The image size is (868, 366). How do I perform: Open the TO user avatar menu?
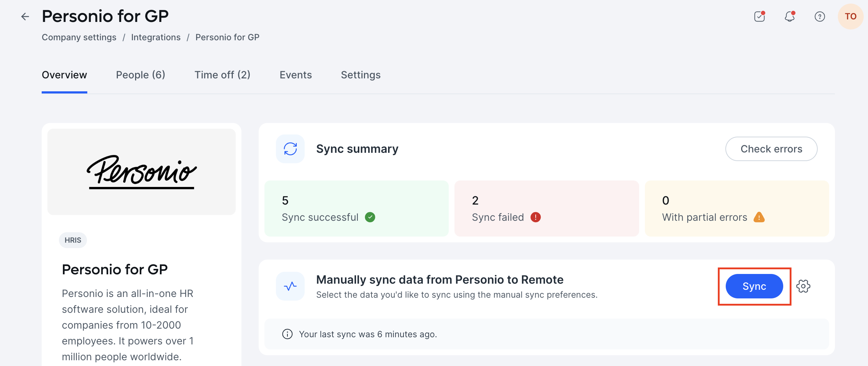pos(850,17)
